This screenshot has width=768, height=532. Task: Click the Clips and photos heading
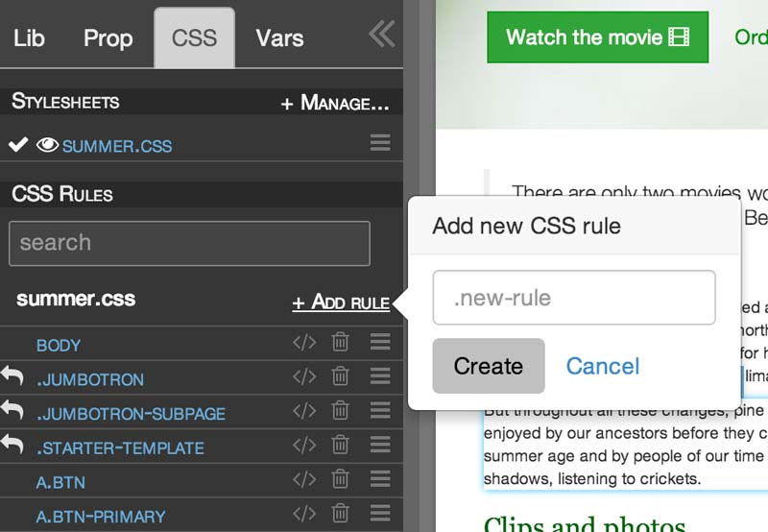click(x=585, y=524)
